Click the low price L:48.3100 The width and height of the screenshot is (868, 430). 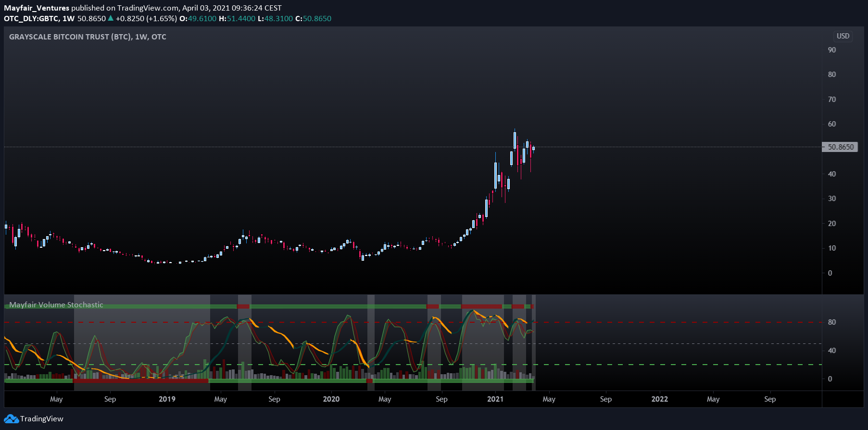pyautogui.click(x=275, y=18)
